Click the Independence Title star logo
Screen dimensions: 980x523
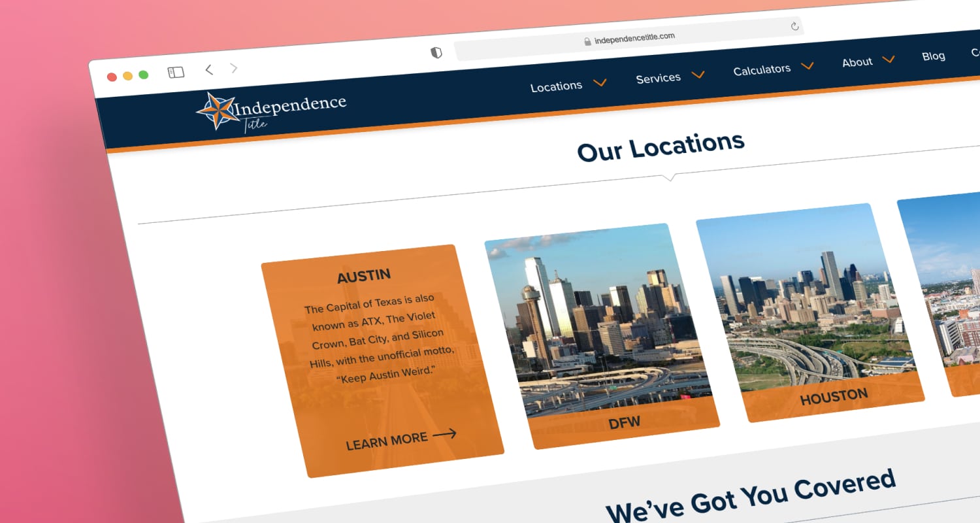click(219, 110)
